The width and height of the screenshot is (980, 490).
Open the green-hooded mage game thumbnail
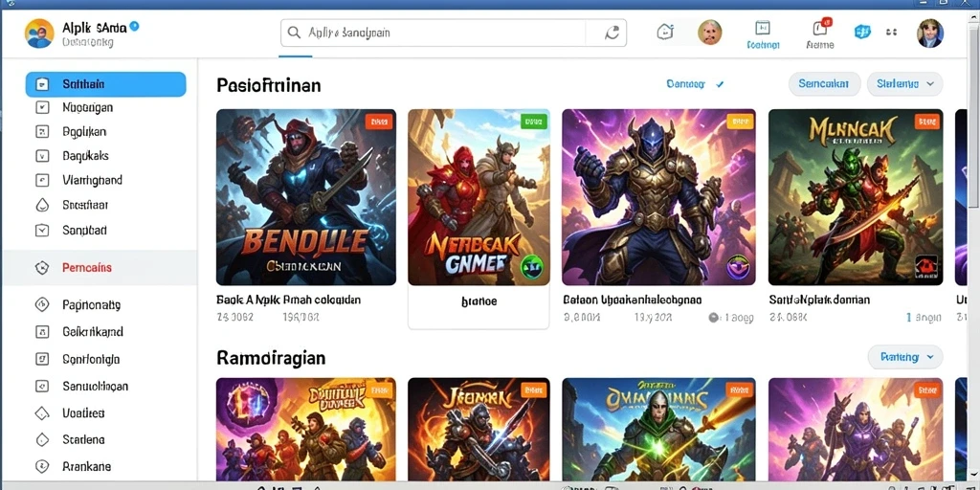[658, 429]
